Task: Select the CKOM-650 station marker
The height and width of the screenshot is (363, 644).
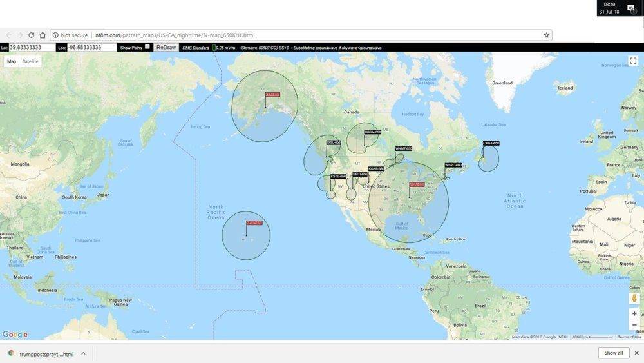Action: coord(372,132)
